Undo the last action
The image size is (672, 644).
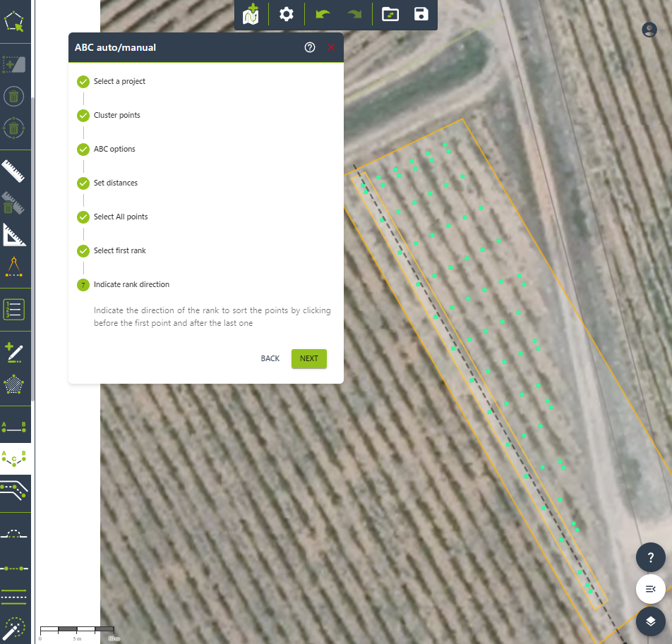[x=323, y=14]
